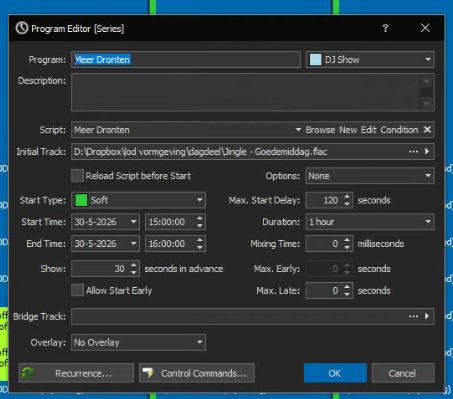This screenshot has width=453, height=399.
Task: Decrease Mixing Time with the down arrow
Action: point(347,247)
